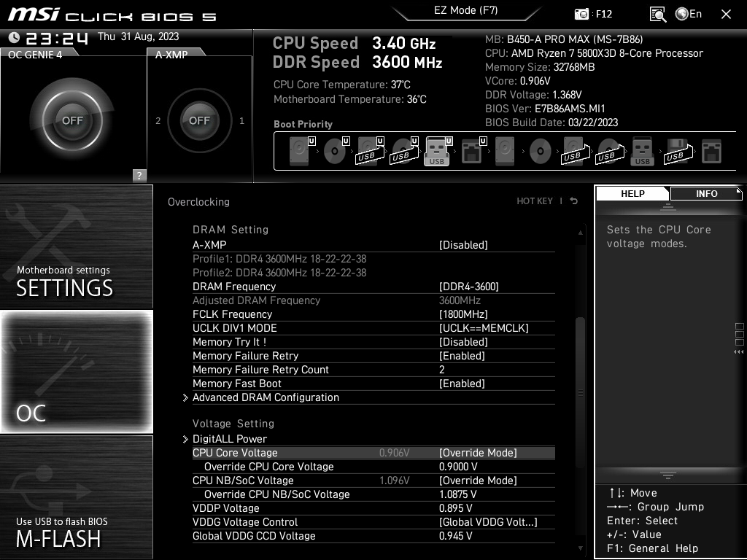
Task: Open the SETTINGS motherboard settings section
Action: point(76,246)
